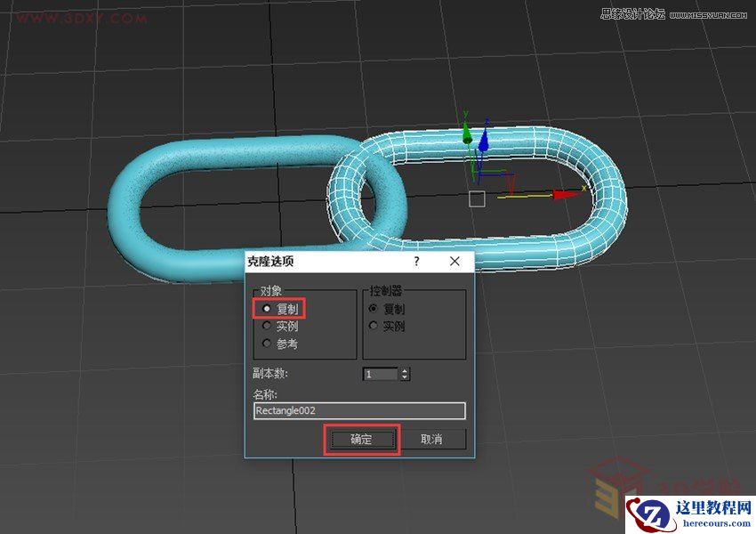The width and height of the screenshot is (756, 534).
Task: Click the green Y-axis gizmo arrow
Action: [467, 136]
